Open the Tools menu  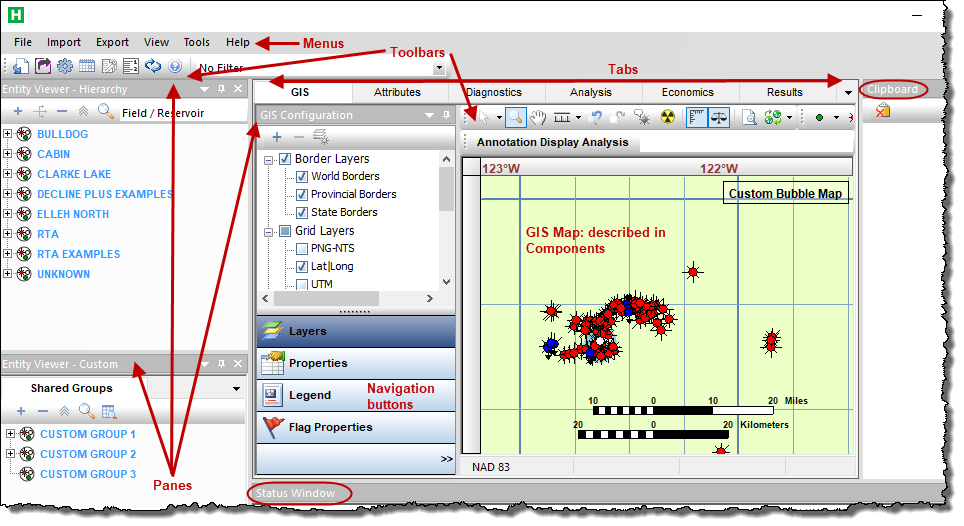click(x=197, y=42)
